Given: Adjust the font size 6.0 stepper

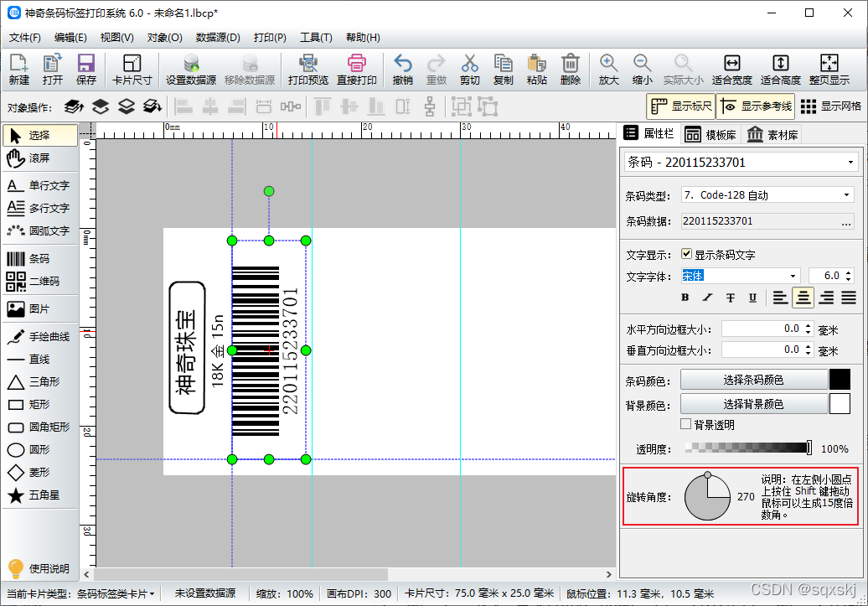Looking at the screenshot, I should (850, 276).
